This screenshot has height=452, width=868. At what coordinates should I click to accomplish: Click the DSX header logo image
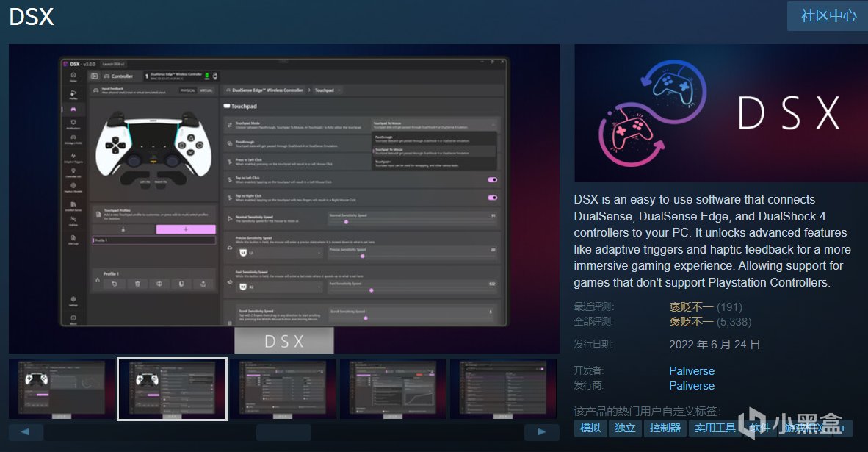click(x=721, y=113)
